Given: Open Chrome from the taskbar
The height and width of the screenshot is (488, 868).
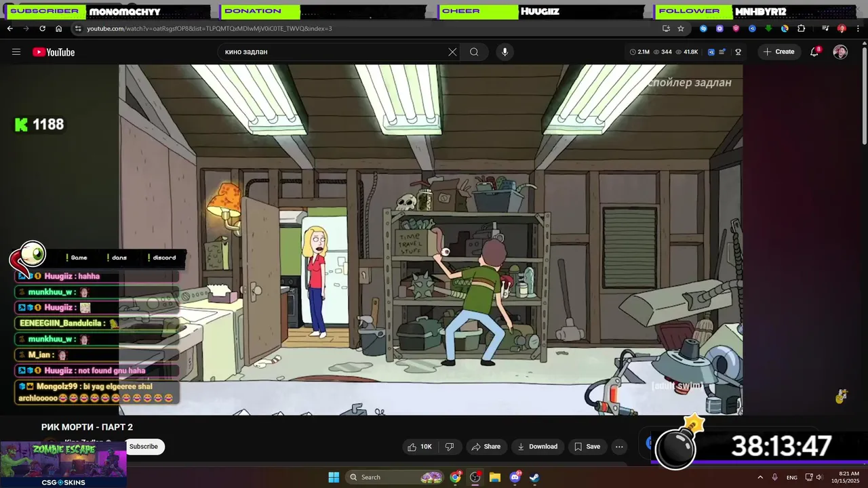Looking at the screenshot, I should coord(455,477).
